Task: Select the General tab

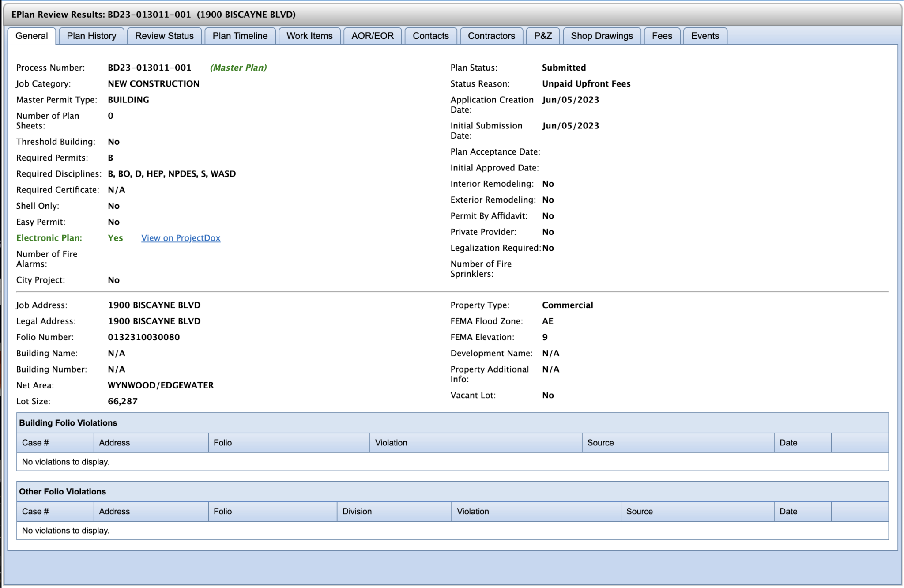Action: click(31, 36)
